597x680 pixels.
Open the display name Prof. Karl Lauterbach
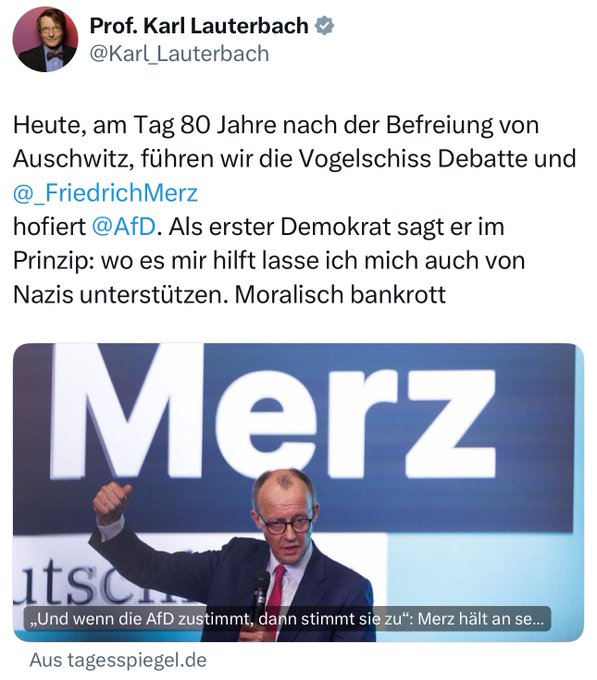pyautogui.click(x=199, y=26)
